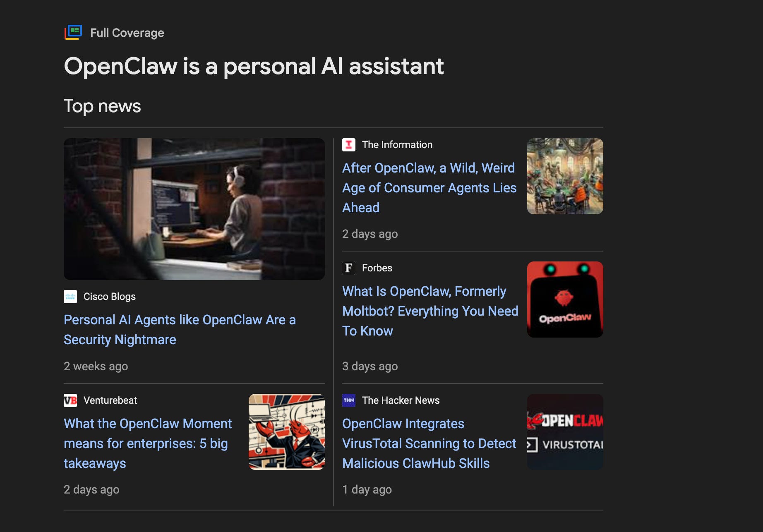Viewport: 763px width, 532px height.
Task: Click the Forbes F logo
Action: [349, 268]
